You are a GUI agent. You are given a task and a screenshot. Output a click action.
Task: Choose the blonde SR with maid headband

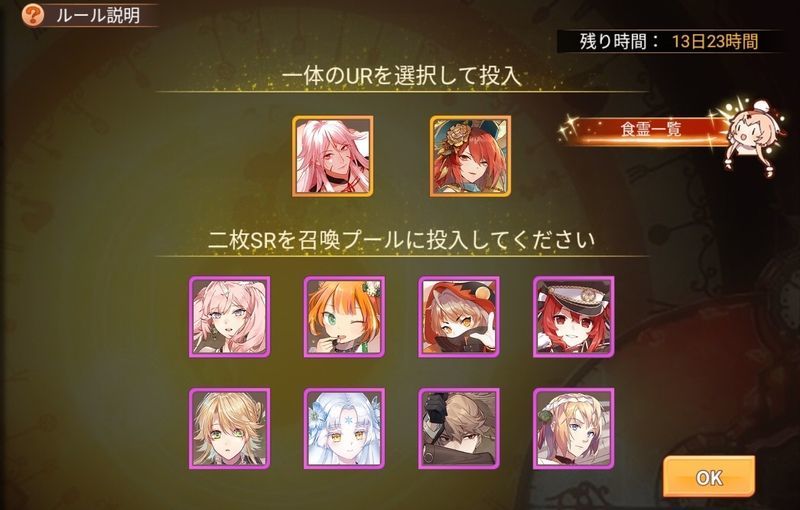pyautogui.click(x=574, y=428)
